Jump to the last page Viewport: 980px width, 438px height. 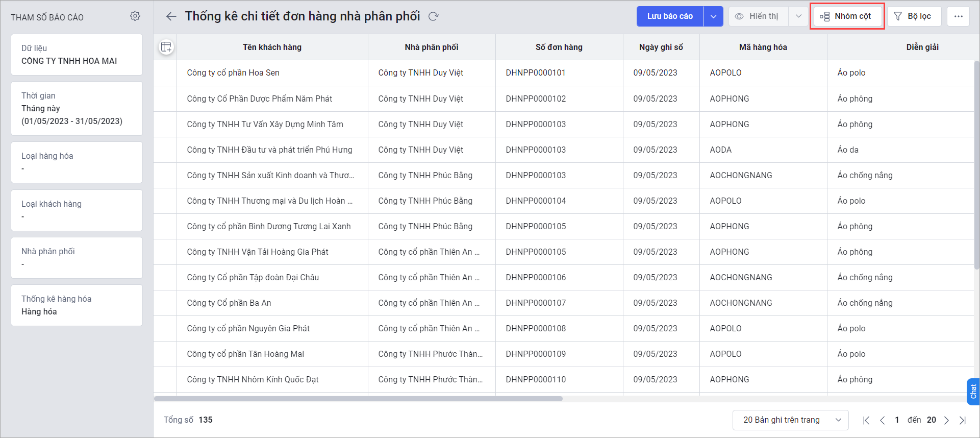[x=963, y=420]
